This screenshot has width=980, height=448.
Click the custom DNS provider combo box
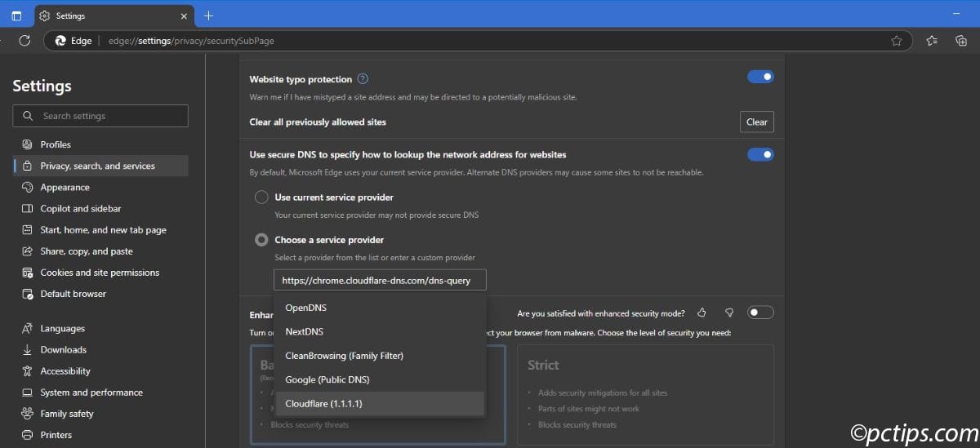pyautogui.click(x=380, y=280)
